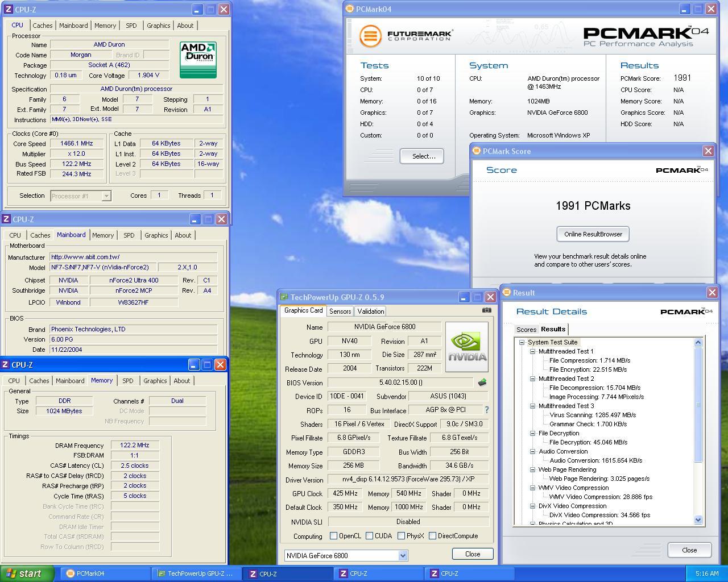Image resolution: width=728 pixels, height=582 pixels.
Task: Click Close in the Result Details window
Action: coord(689,550)
